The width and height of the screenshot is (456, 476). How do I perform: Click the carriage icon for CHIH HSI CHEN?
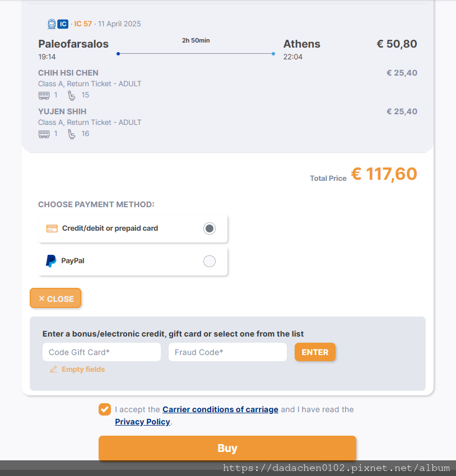[44, 96]
